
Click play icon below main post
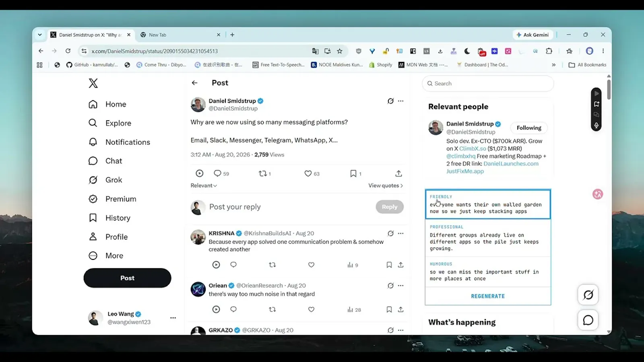click(x=200, y=173)
